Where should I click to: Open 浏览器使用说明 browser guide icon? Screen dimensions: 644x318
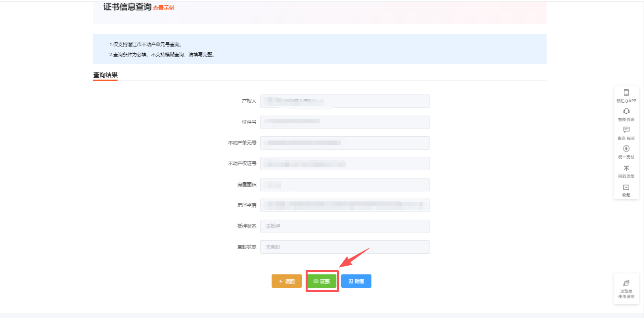tap(626, 283)
